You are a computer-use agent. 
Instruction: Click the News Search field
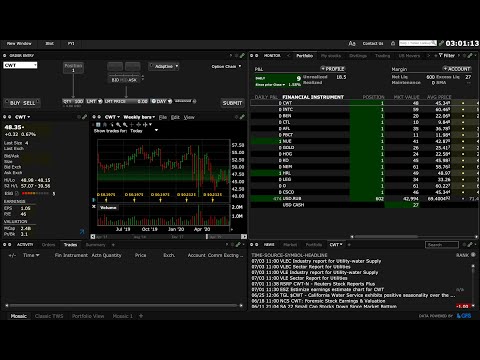point(442,245)
